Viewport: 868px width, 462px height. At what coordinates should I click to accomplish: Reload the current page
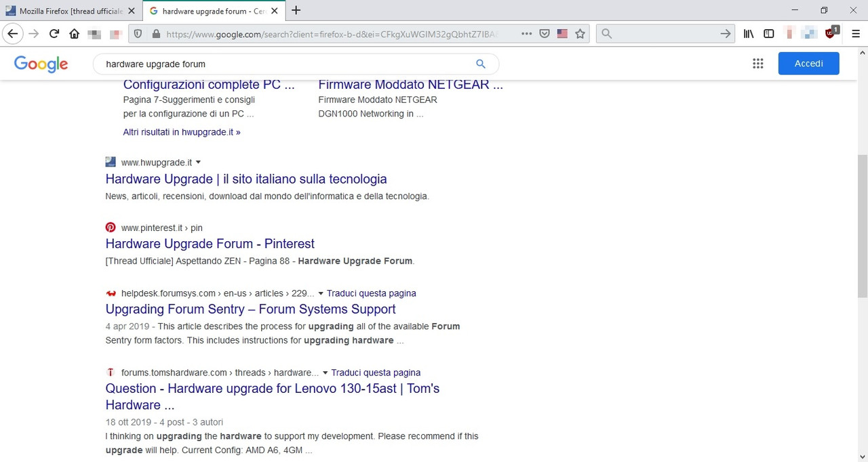(54, 34)
